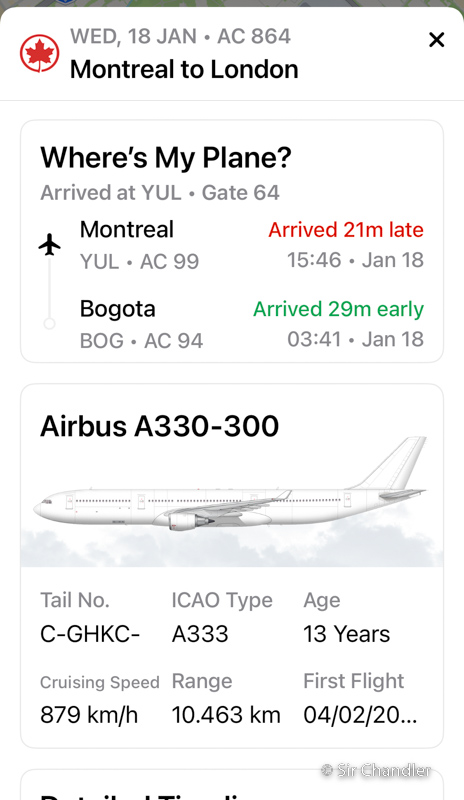Tap the airplane icon beside Montreal
464x800 pixels.
click(x=50, y=244)
